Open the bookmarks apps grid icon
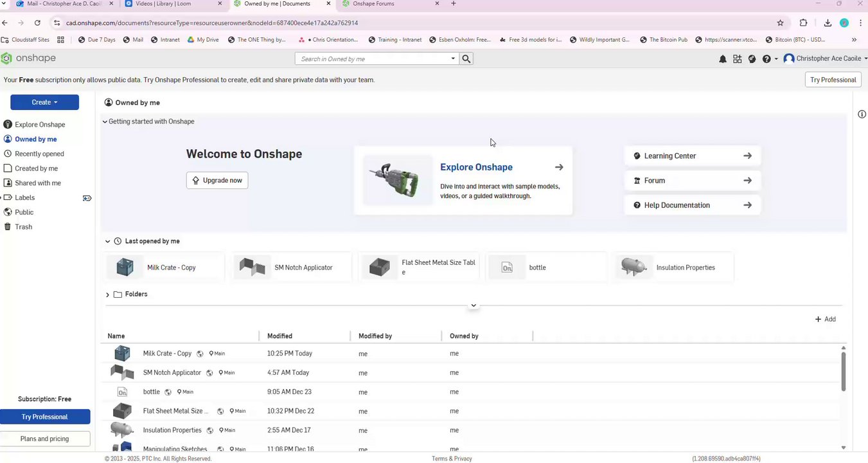The width and height of the screenshot is (868, 463). pos(61,40)
